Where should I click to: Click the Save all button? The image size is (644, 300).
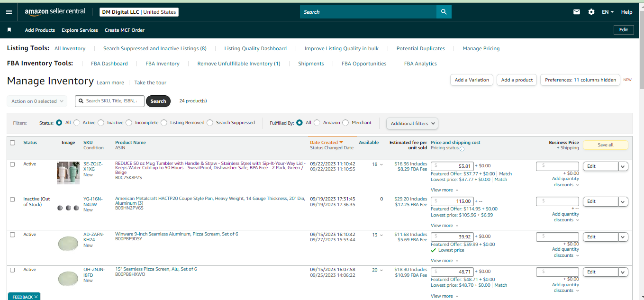click(605, 145)
